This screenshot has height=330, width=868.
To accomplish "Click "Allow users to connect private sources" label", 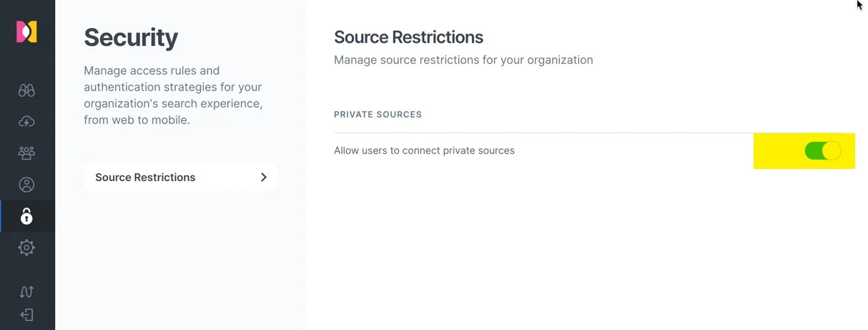I will coord(424,150).
